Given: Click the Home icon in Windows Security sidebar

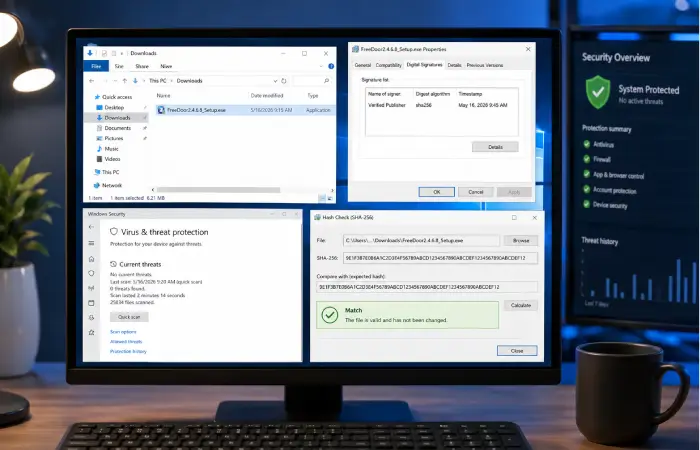Looking at the screenshot, I should pyautogui.click(x=92, y=259).
